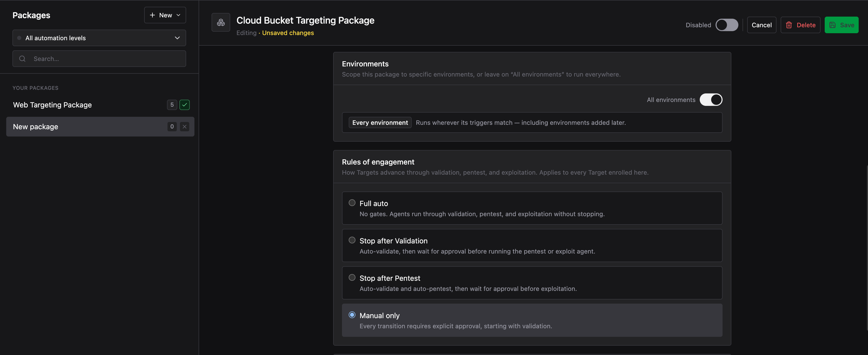
Task: Click the plus icon in New button
Action: pyautogui.click(x=152, y=15)
